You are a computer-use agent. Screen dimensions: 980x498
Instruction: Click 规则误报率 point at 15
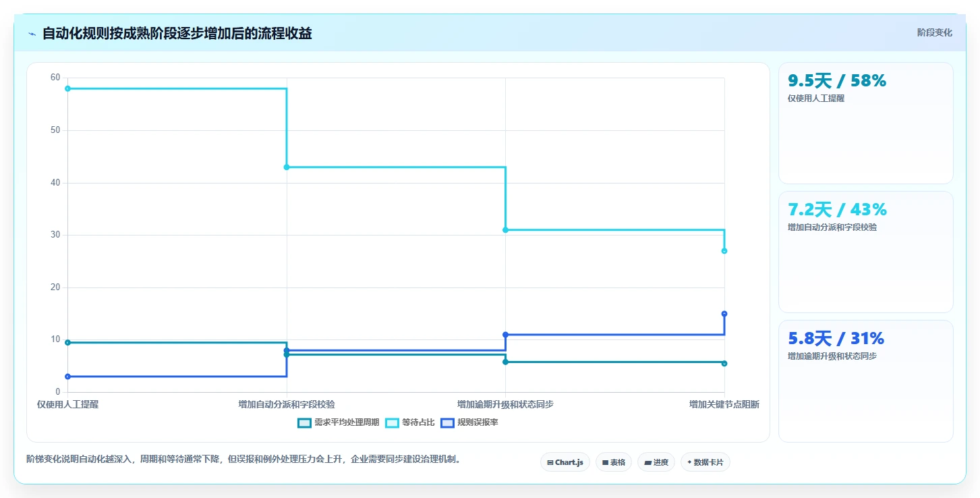tap(724, 314)
